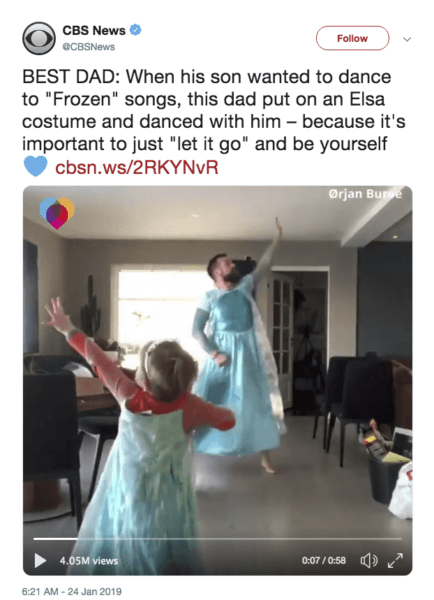Follow the CBS News account
434x600 pixels.
coord(352,38)
